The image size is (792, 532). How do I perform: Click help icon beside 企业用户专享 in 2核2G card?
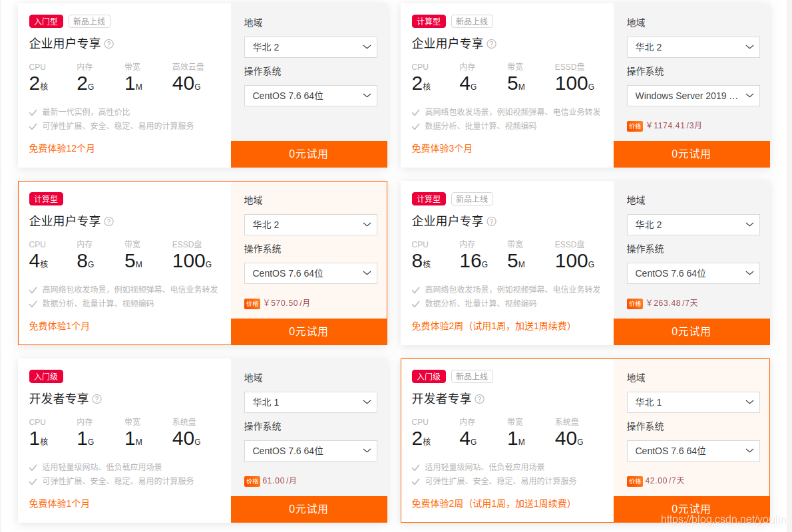tap(108, 44)
